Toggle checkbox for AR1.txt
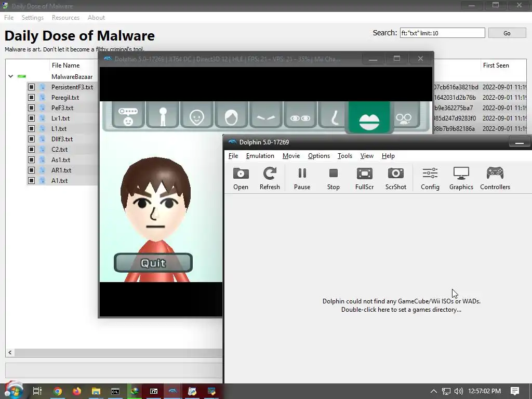The width and height of the screenshot is (532, 399). [x=31, y=170]
